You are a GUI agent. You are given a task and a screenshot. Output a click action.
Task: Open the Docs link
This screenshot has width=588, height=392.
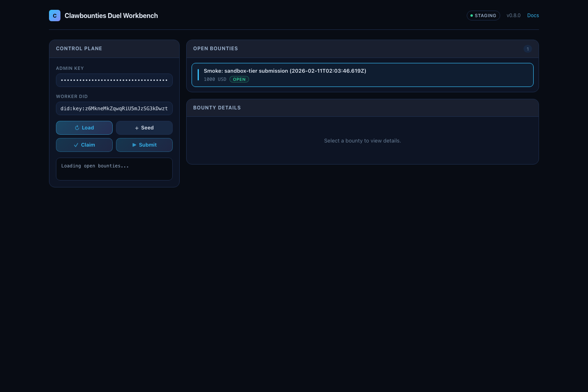click(x=533, y=16)
